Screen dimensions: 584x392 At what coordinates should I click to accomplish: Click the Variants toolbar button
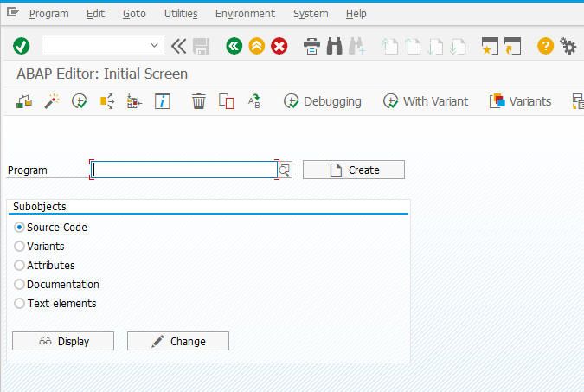click(x=520, y=101)
